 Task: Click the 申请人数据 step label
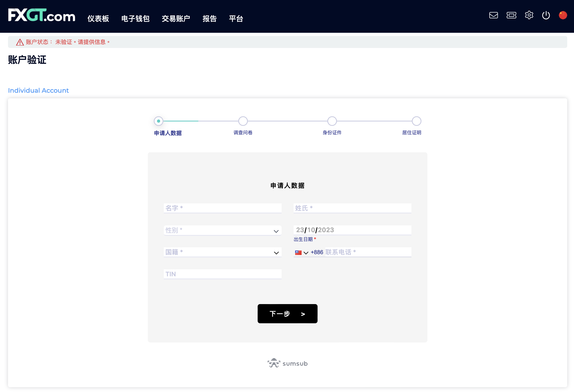point(168,133)
